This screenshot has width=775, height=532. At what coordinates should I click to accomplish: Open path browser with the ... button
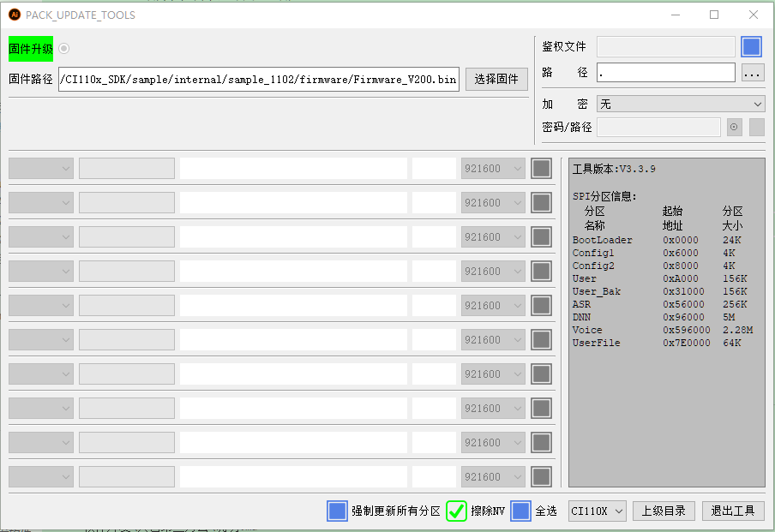(751, 74)
